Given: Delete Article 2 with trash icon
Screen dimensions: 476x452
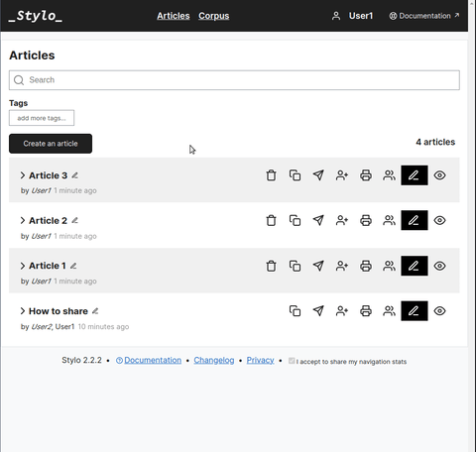Looking at the screenshot, I should click(271, 220).
